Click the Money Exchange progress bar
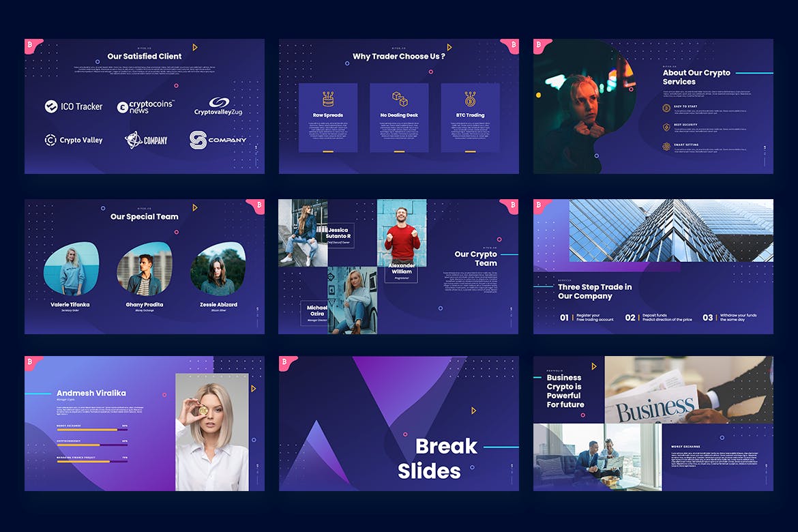The width and height of the screenshot is (798, 532). (92, 430)
